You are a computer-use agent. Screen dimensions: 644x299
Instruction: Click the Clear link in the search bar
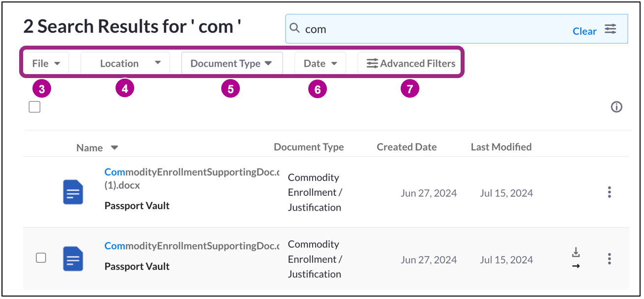(585, 31)
